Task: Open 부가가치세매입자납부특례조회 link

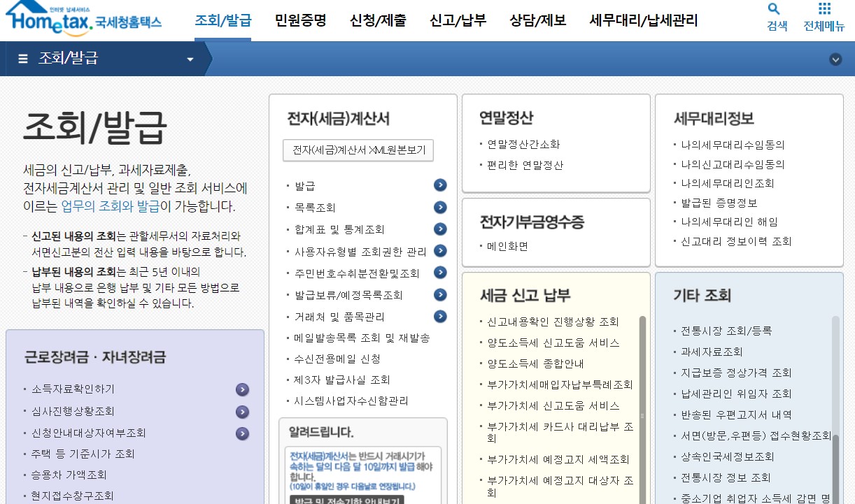Action: pyautogui.click(x=560, y=384)
